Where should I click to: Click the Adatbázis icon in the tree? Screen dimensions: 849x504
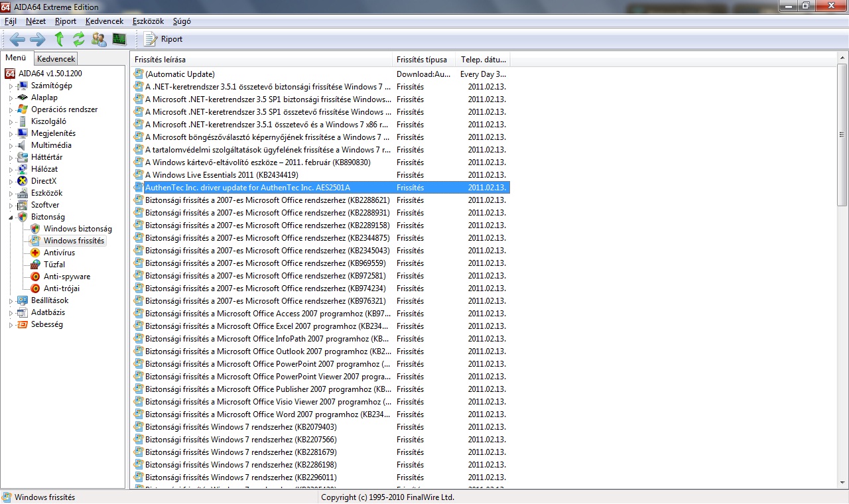(x=23, y=312)
